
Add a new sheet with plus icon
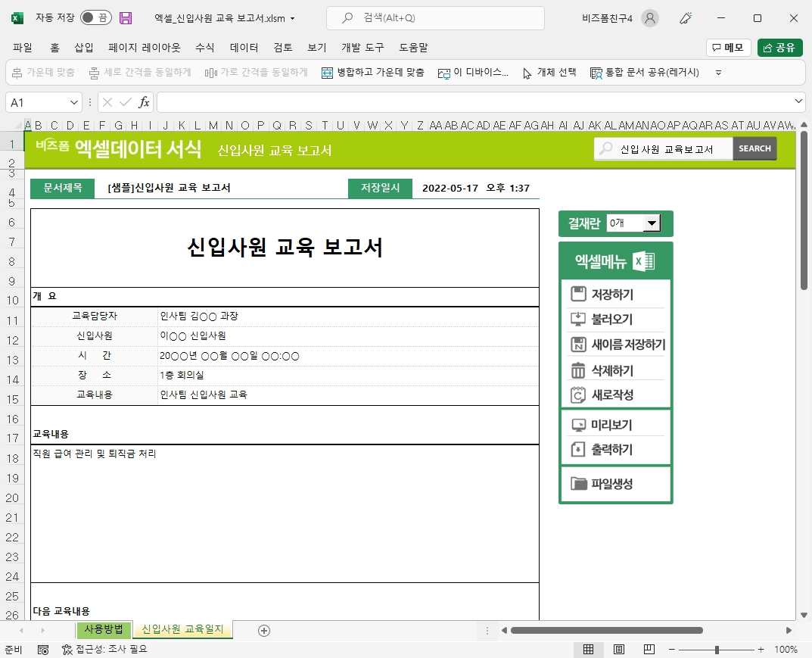click(264, 631)
